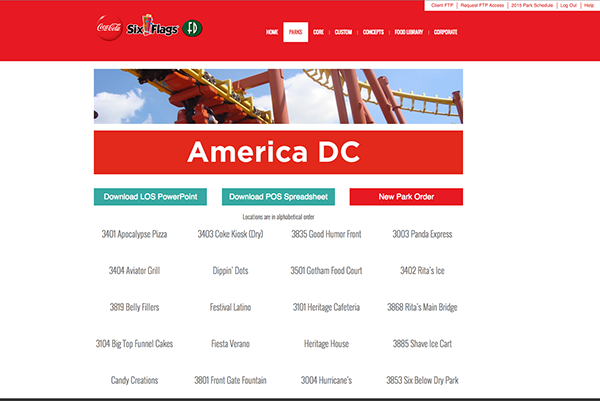Screen dimensions: 600x401
Task: Open the Festival Latino location
Action: [230, 307]
